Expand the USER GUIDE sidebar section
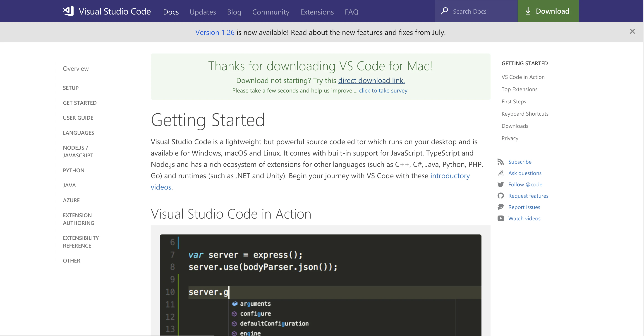 tap(78, 118)
